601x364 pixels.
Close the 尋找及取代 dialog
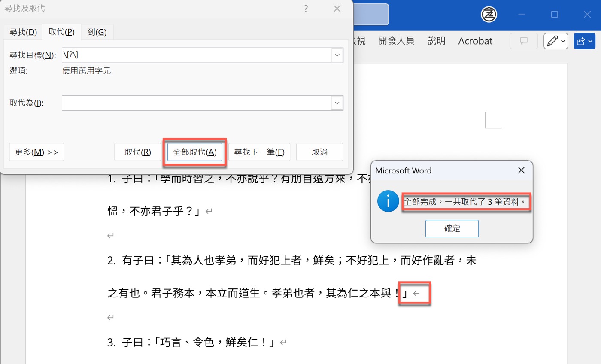[337, 9]
